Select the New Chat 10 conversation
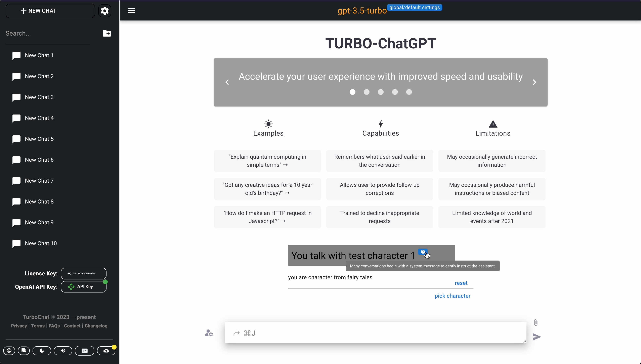The width and height of the screenshot is (641, 364). pyautogui.click(x=41, y=243)
